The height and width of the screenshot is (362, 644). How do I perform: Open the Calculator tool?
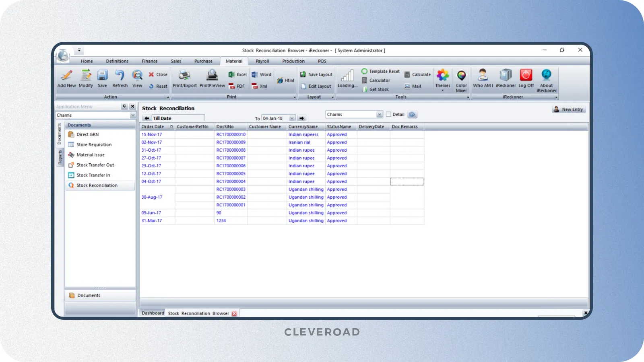coord(377,80)
